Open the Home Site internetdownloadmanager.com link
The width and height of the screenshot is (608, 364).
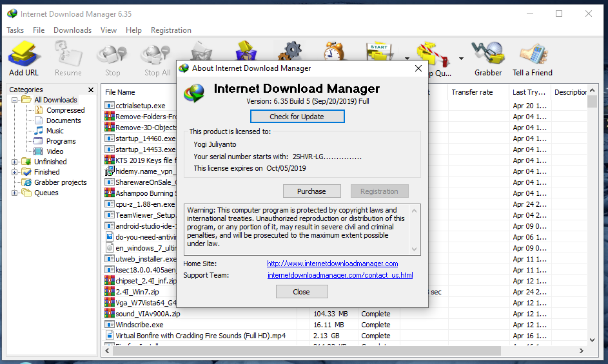coord(332,263)
